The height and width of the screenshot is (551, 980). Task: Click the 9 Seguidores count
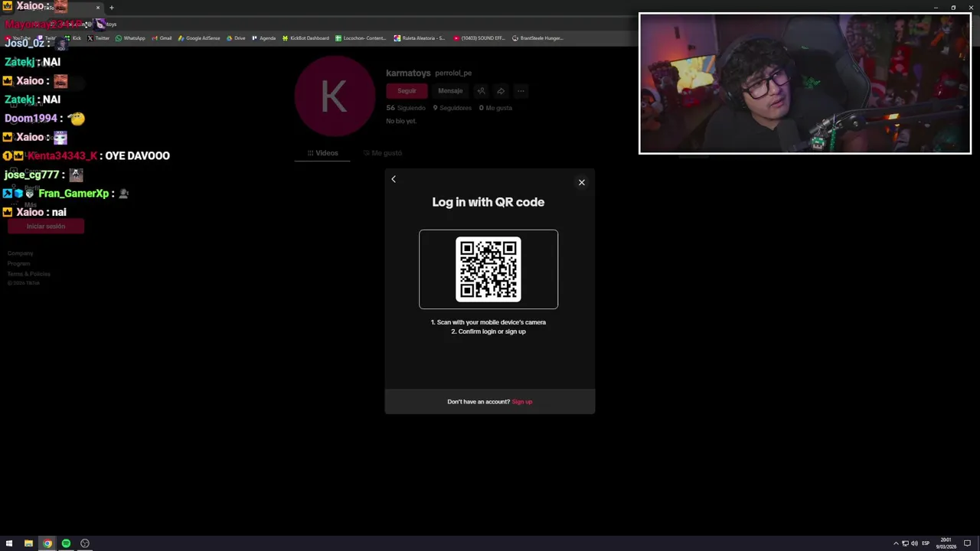click(452, 108)
